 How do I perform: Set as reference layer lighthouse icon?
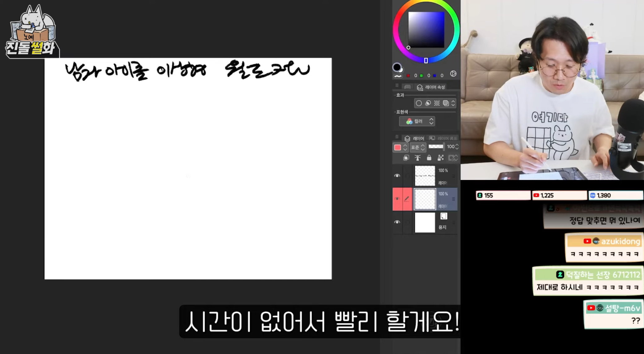[417, 158]
